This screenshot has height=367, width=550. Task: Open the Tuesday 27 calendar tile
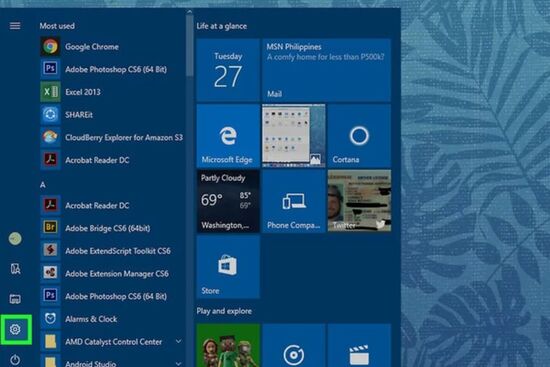[x=228, y=70]
